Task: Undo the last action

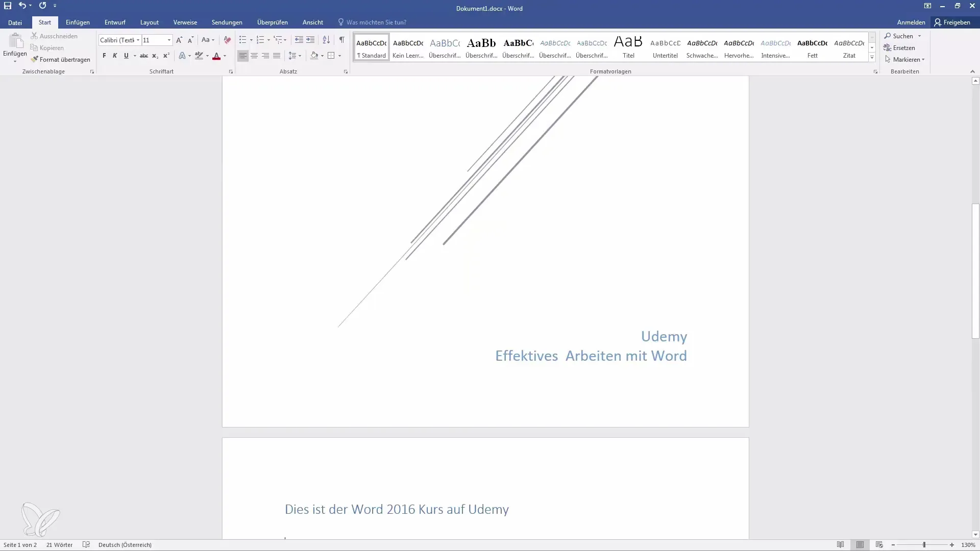Action: (x=22, y=6)
